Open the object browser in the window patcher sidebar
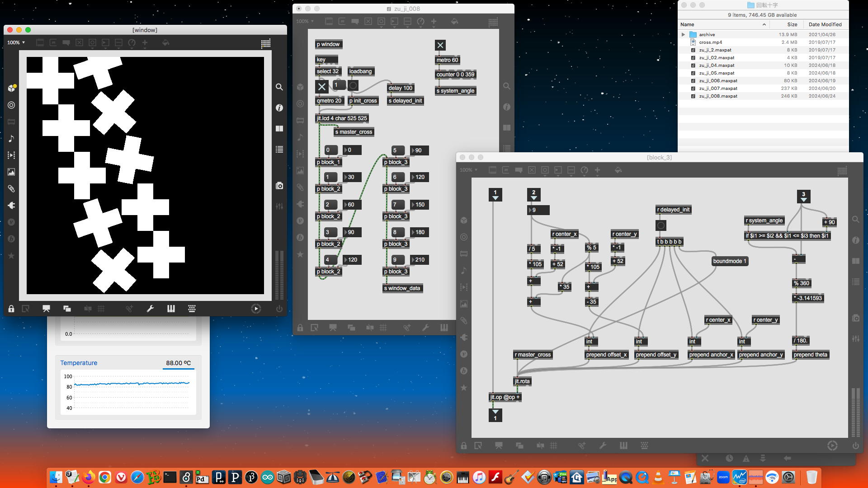Viewport: 868px width, 488px height. 12,88
